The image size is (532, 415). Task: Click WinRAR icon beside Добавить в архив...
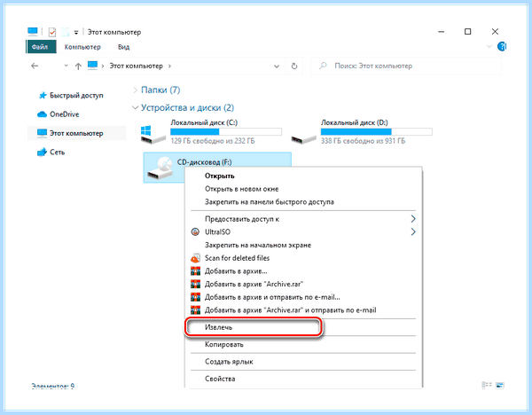[195, 271]
